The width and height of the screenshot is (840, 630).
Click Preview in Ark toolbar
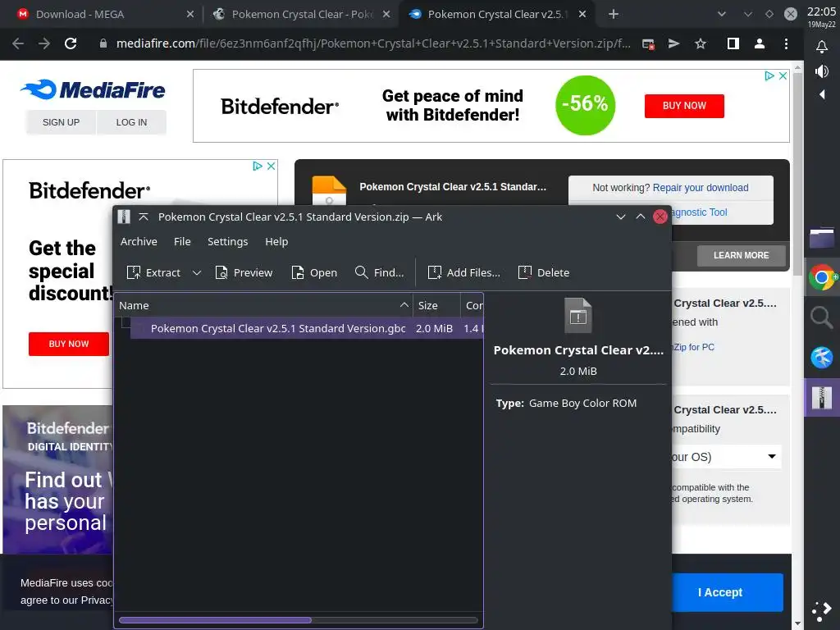[x=244, y=272]
